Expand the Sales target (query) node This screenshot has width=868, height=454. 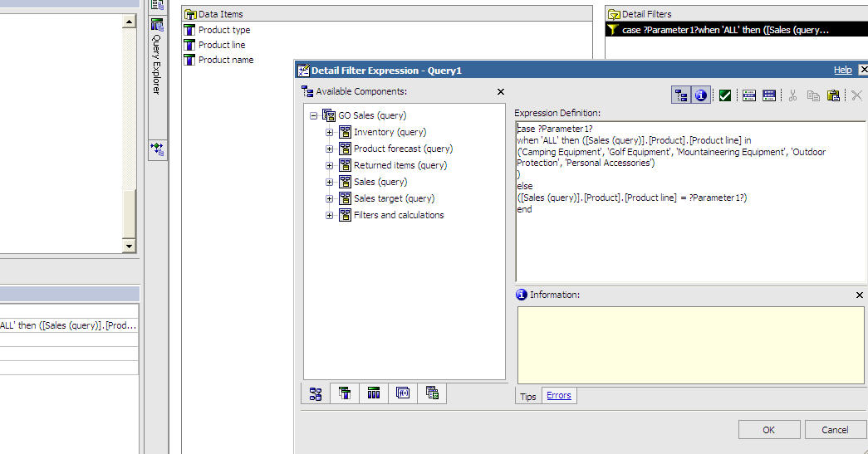(330, 198)
